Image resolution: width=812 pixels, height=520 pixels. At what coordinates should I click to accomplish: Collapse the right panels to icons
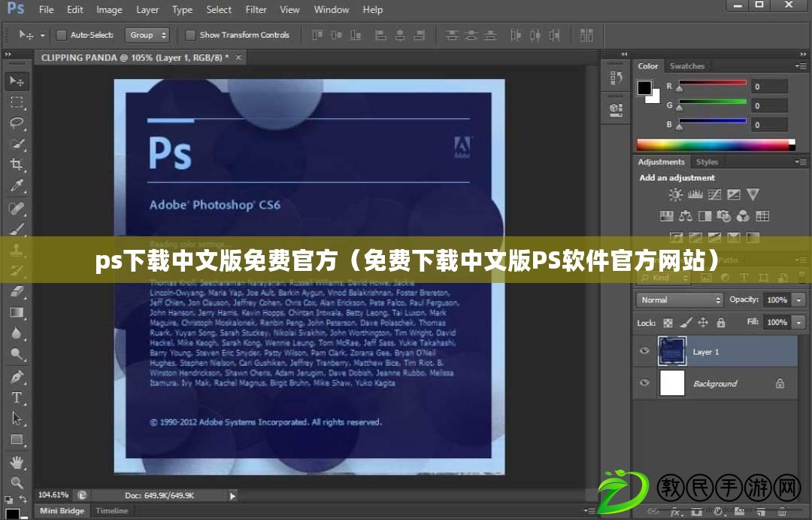click(x=803, y=54)
